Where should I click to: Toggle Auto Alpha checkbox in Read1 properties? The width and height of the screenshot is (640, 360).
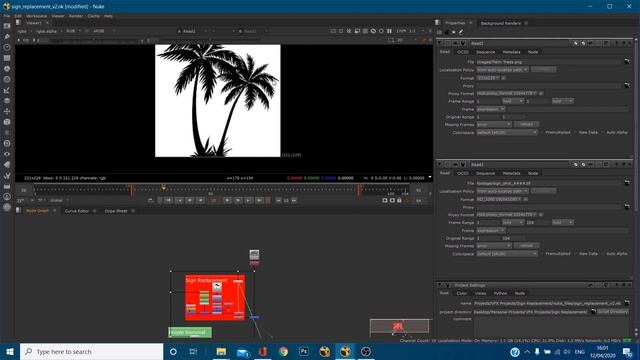602,132
